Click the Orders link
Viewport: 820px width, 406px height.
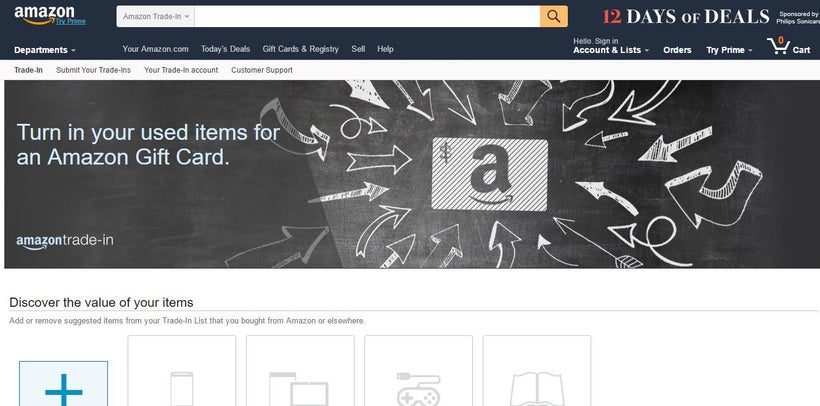(x=677, y=50)
